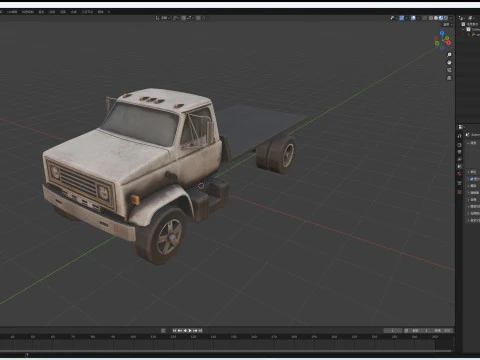Open the Object properties tab
This screenshot has width=480, height=360.
click(x=459, y=183)
